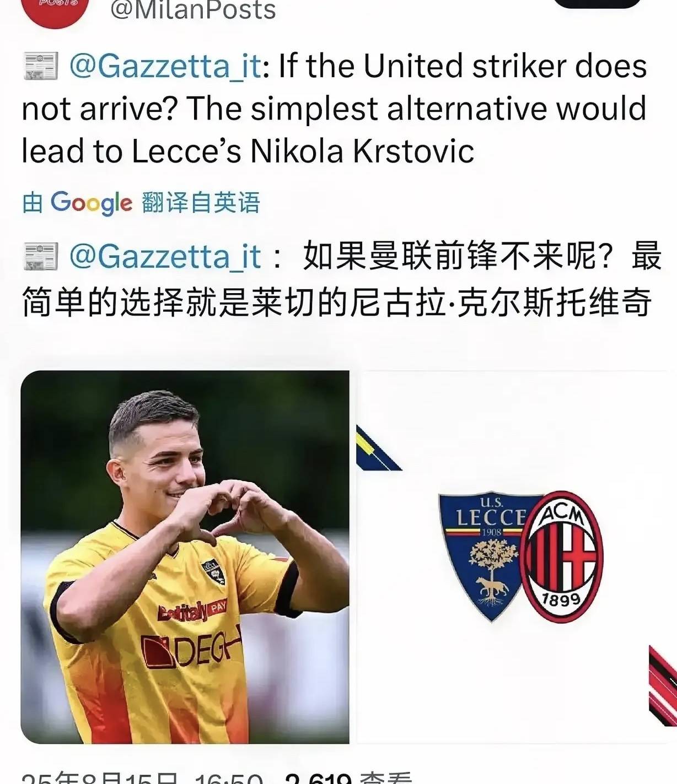Open @Gazzetta_it mention in English tweet
The image size is (677, 784).
[165, 67]
